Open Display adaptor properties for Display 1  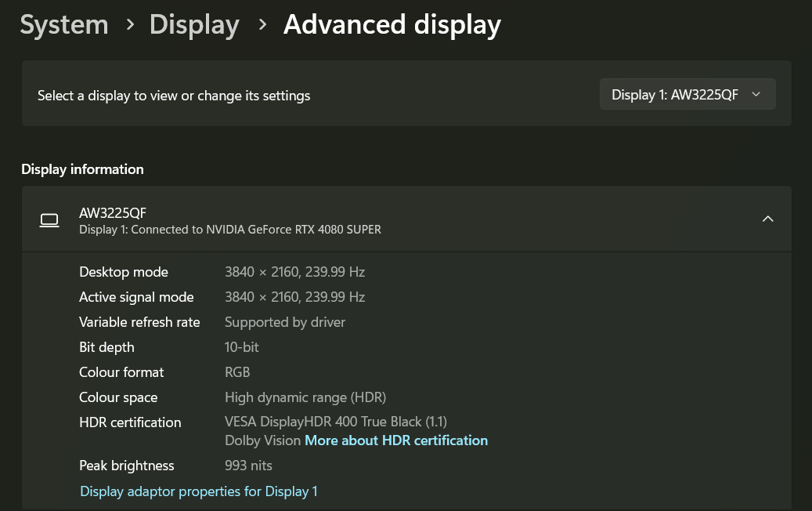click(199, 491)
